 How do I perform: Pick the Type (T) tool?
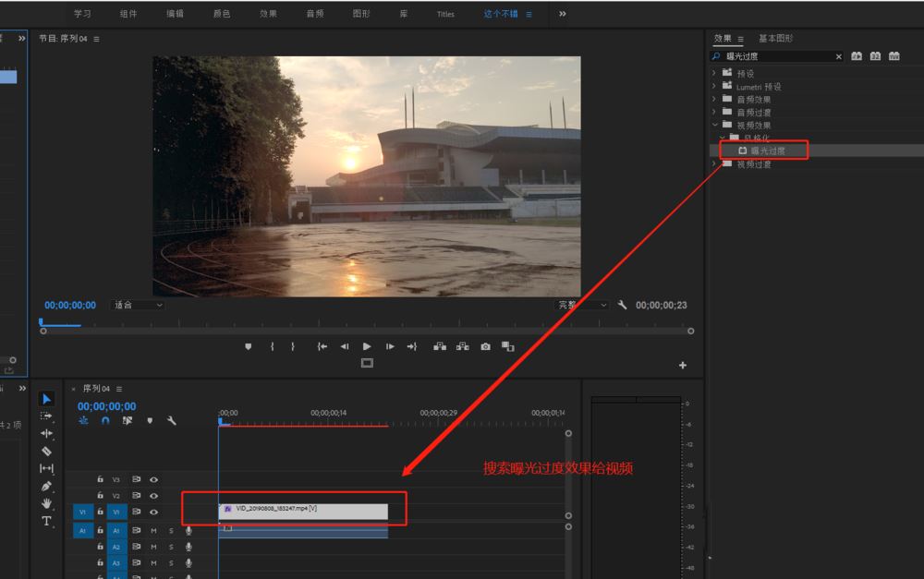tap(47, 521)
